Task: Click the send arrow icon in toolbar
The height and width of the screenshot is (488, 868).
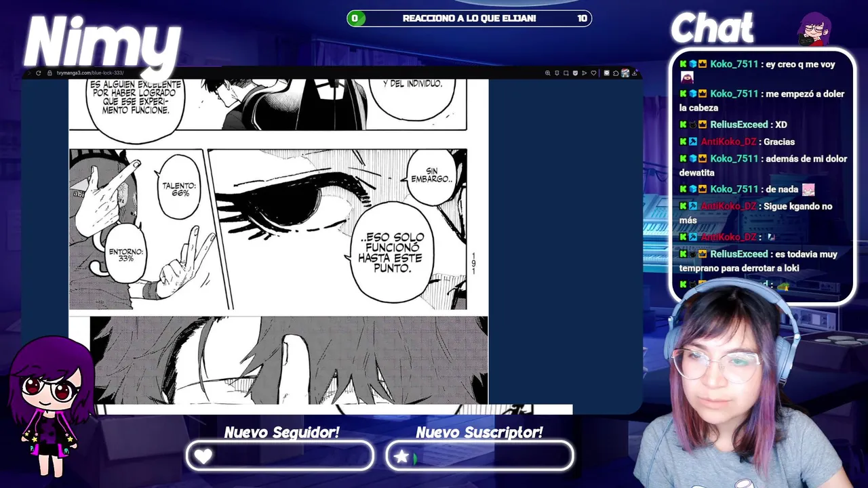Action: 585,73
